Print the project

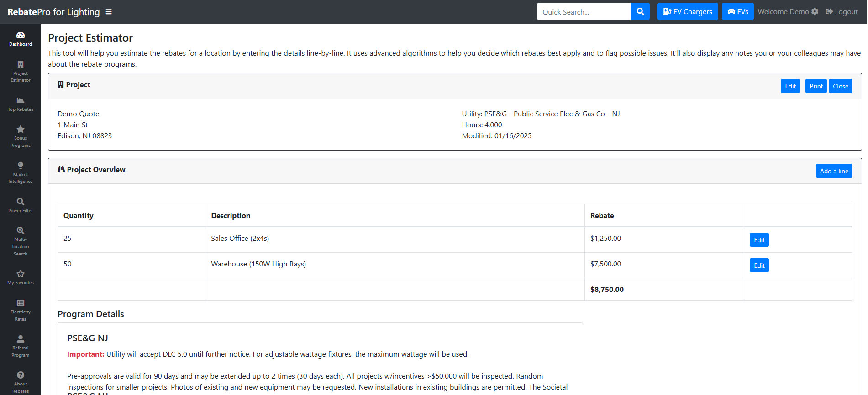[816, 86]
